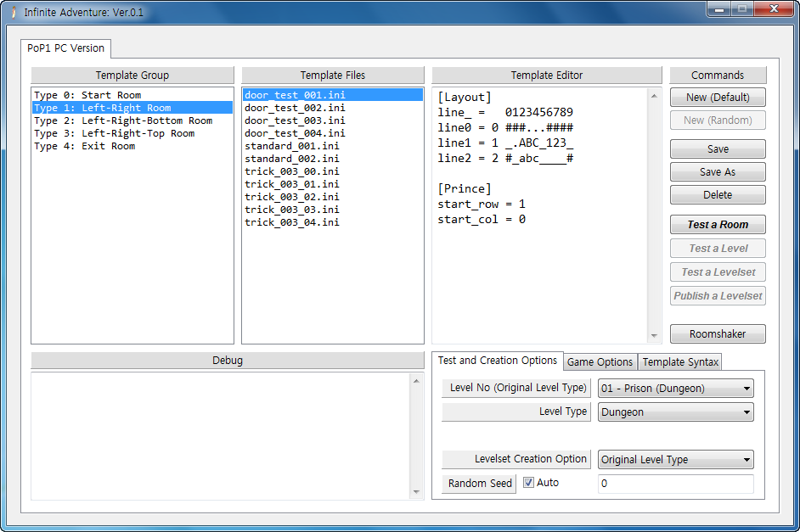The height and width of the screenshot is (532, 800).
Task: Select trick_003_03.ini file
Action: 333,210
